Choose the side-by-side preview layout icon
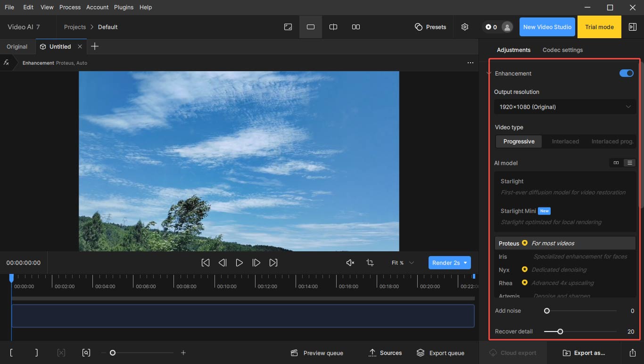The width and height of the screenshot is (644, 364). [x=356, y=27]
